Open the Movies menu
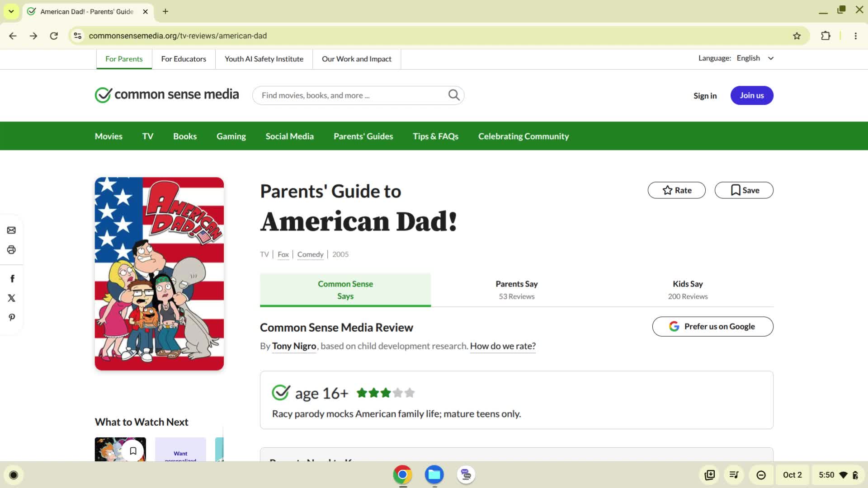Image resolution: width=868 pixels, height=488 pixels. (108, 136)
